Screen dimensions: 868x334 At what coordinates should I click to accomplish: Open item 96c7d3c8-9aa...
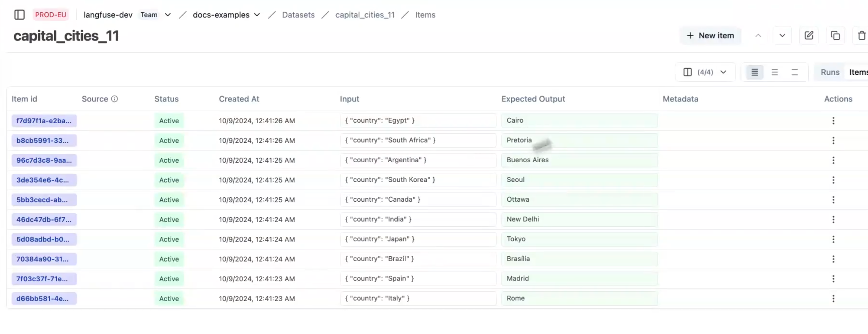[x=44, y=160]
